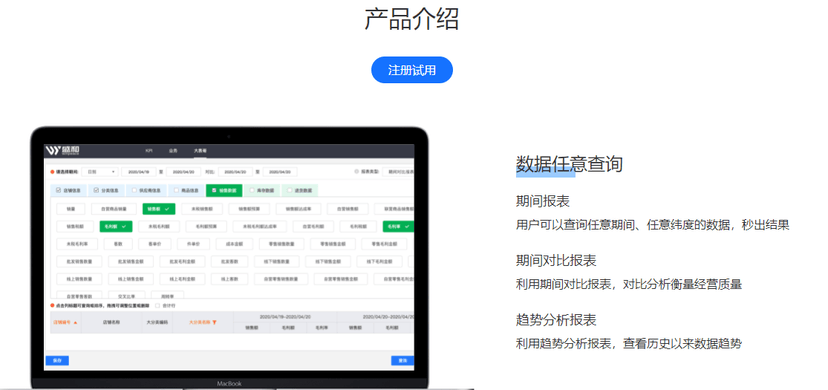Click the sort arrow on the first orange column

pyautogui.click(x=75, y=322)
